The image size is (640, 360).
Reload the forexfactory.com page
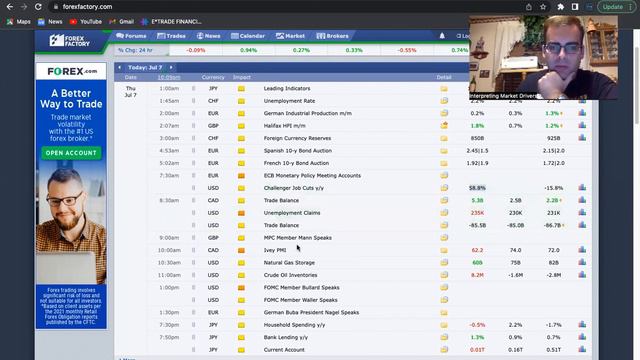38,7
